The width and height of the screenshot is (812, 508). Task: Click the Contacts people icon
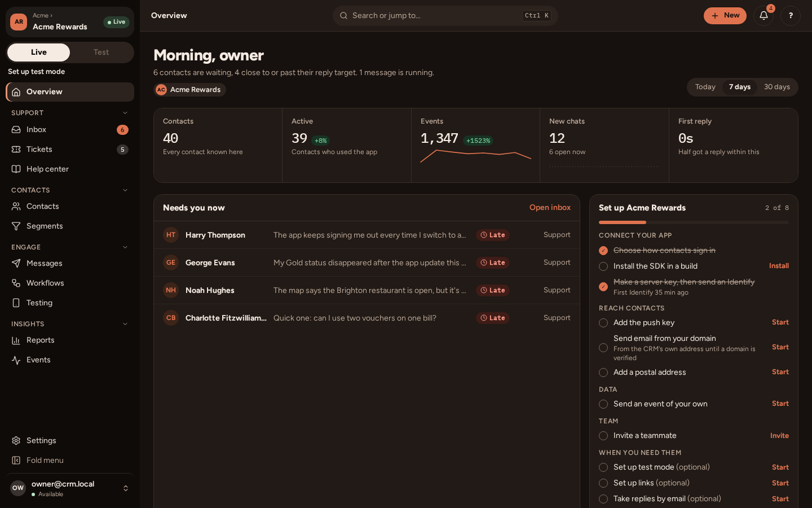point(16,207)
